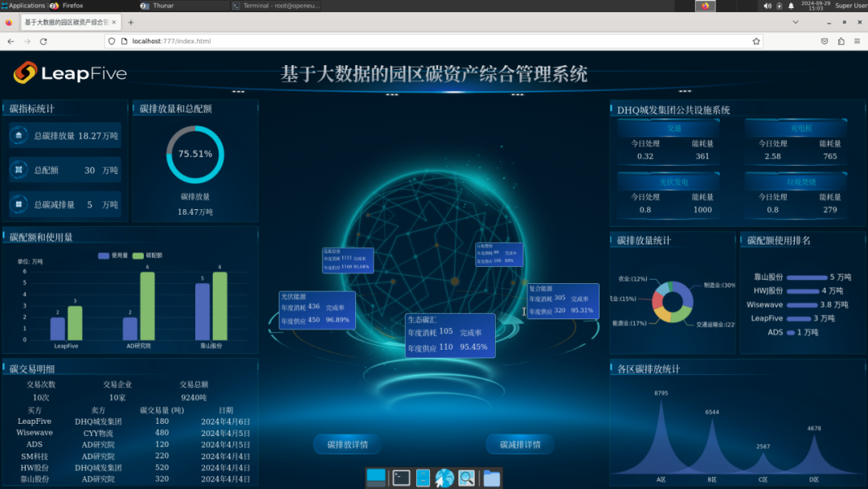
Task: Click the volume speaker tray icon
Action: coord(768,6)
